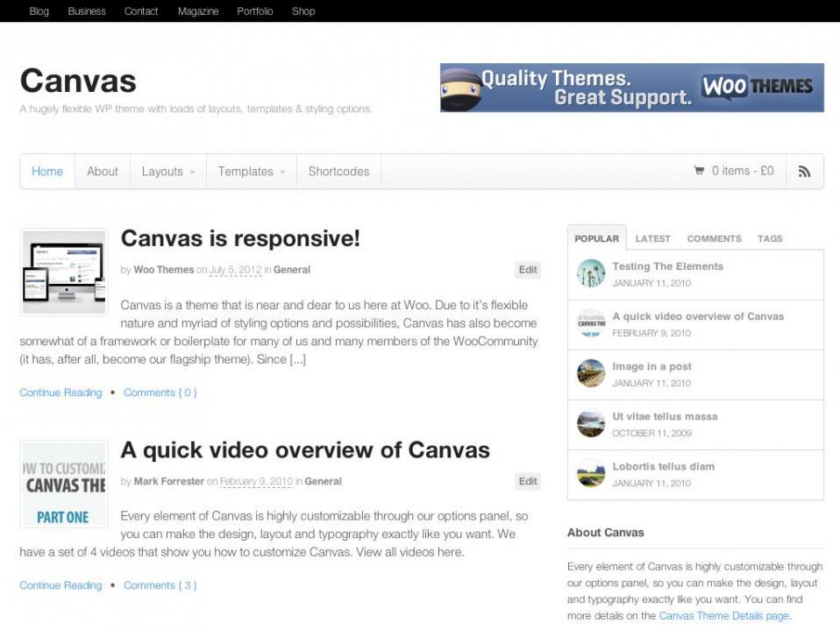The width and height of the screenshot is (840, 630).
Task: Click the Canvas is responsive post thumbnail
Action: pyautogui.click(x=64, y=272)
